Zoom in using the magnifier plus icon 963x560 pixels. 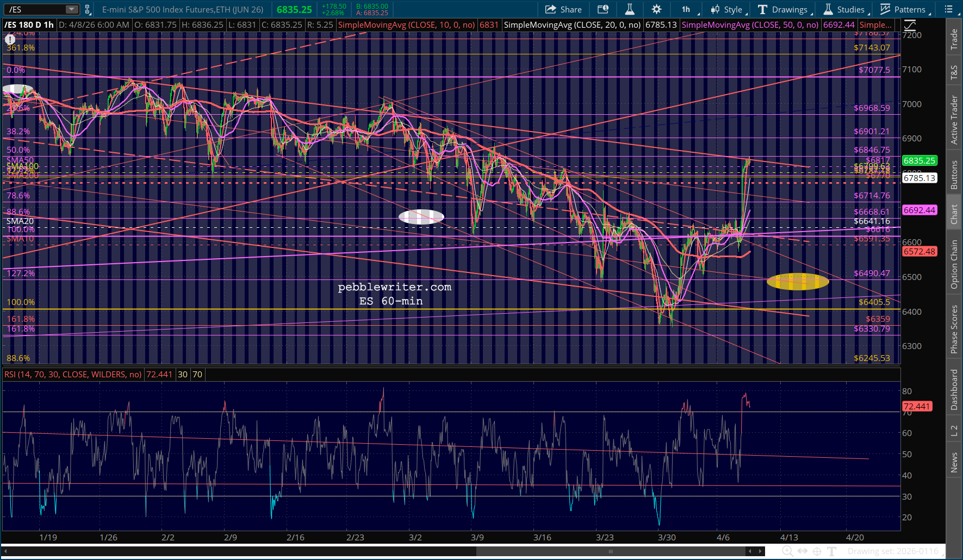tap(787, 551)
